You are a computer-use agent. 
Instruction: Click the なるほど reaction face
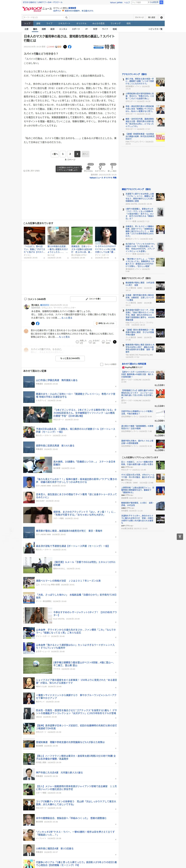pos(91,342)
